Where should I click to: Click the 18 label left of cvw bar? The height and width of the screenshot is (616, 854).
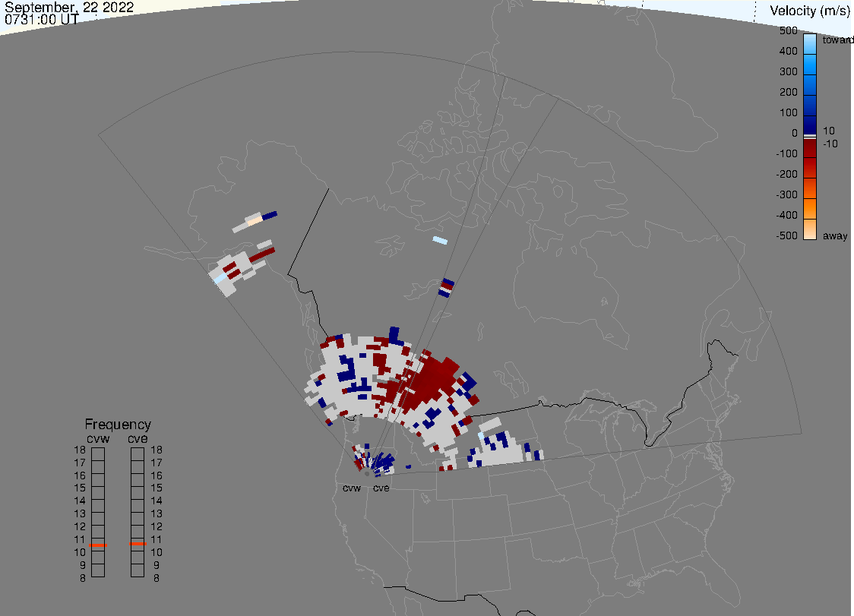80,450
